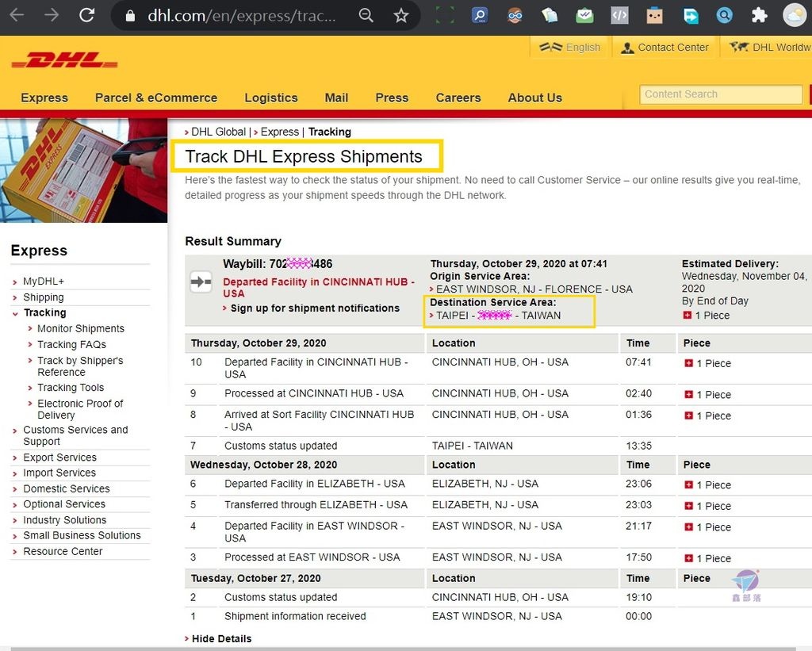Image resolution: width=812 pixels, height=651 pixels.
Task: Expand piece details for the 07:41 event
Action: pyautogui.click(x=688, y=363)
